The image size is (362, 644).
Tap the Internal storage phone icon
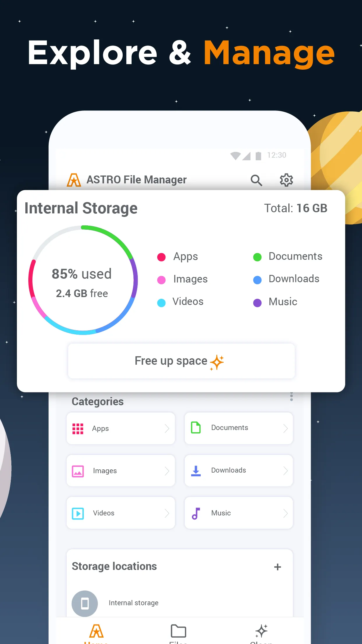85,603
